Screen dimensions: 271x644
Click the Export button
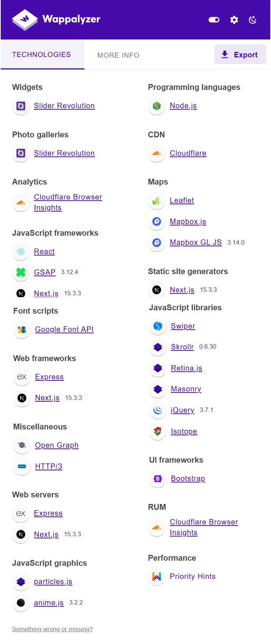tap(240, 54)
